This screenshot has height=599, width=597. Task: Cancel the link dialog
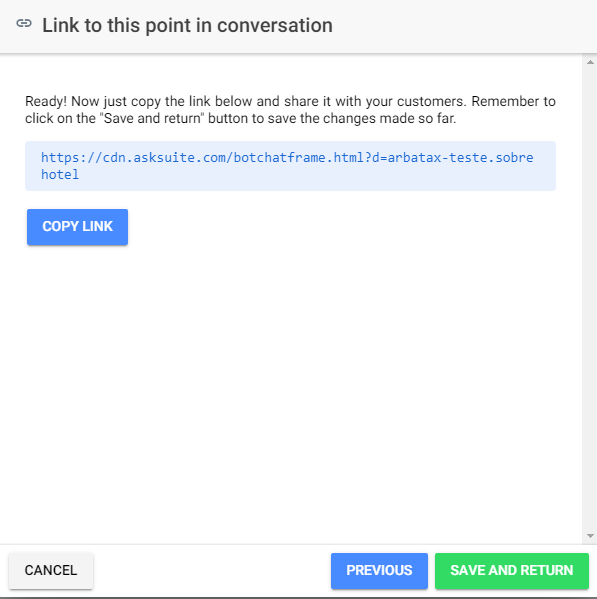coord(51,570)
